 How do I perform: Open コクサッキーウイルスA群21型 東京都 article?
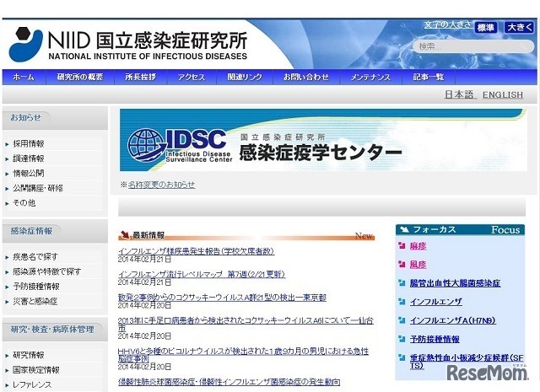222,298
